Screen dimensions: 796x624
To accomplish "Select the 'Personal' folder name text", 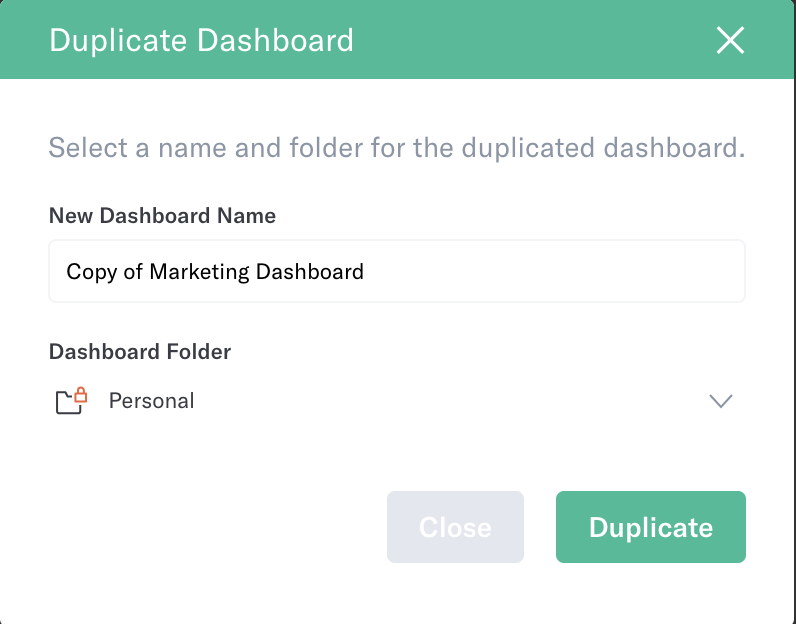I will point(151,401).
